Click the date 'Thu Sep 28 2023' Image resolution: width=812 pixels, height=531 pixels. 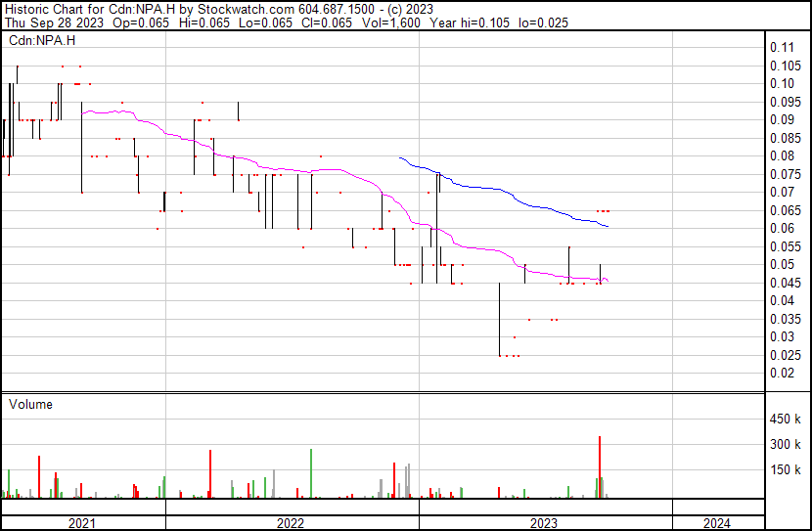(55, 22)
